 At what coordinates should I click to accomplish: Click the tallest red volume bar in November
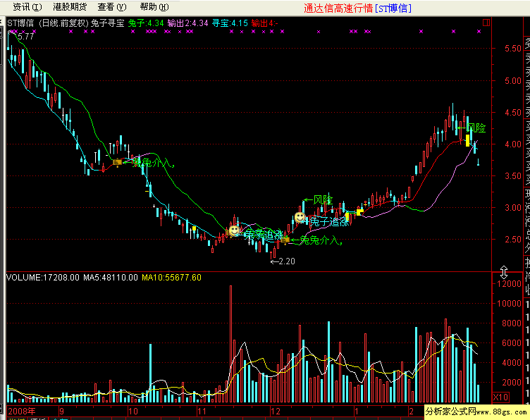[231, 344]
